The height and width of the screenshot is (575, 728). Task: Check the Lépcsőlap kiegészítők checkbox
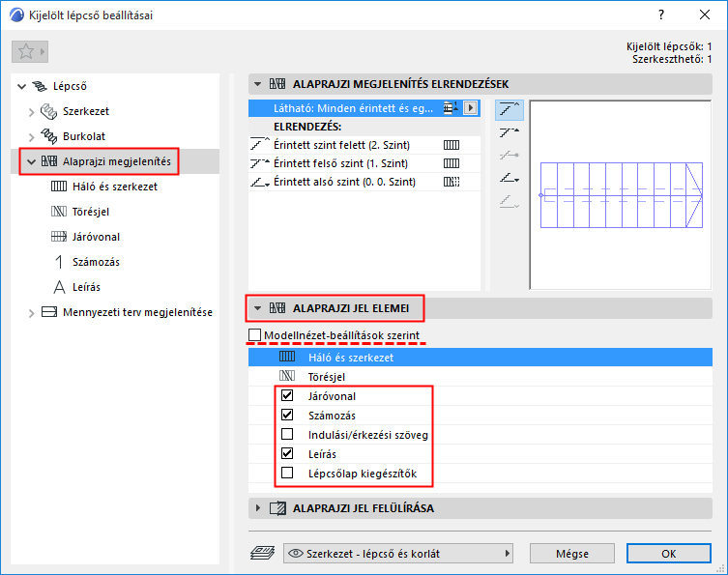coord(287,473)
